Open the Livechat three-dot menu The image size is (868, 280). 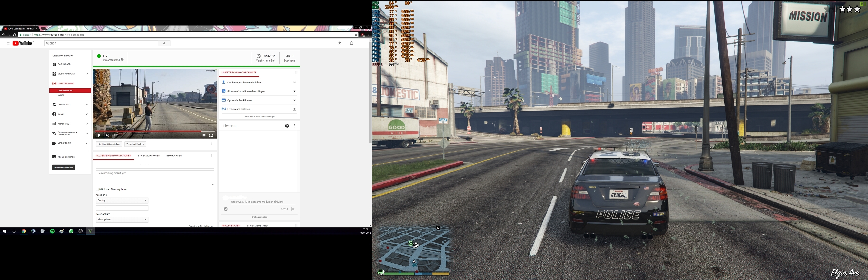pyautogui.click(x=295, y=126)
